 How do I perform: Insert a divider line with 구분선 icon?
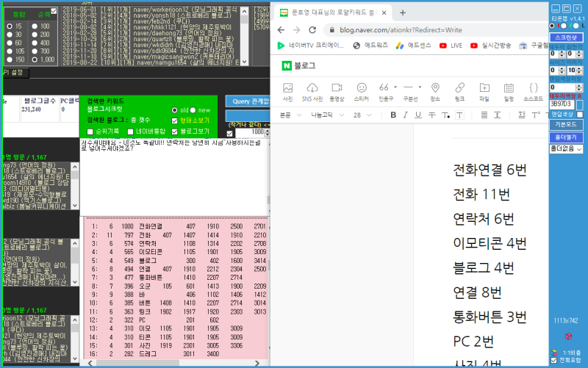(x=409, y=92)
